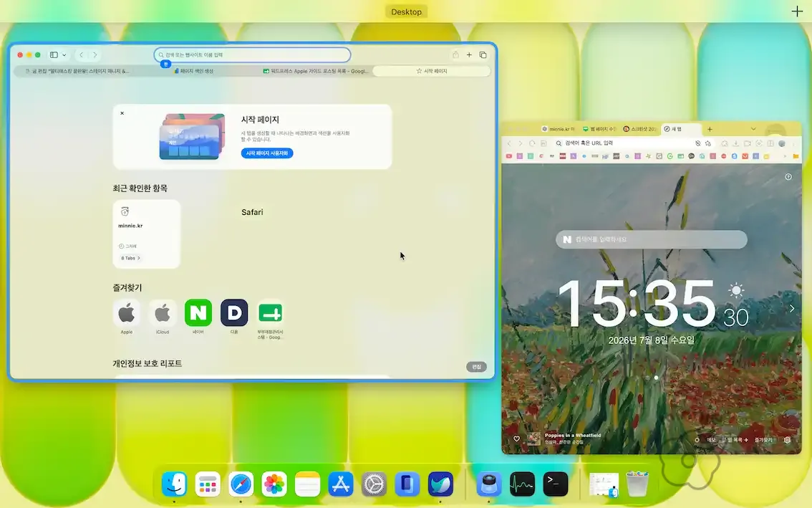Switch to the 페이지 색인 생성 Safari tab

click(x=193, y=71)
